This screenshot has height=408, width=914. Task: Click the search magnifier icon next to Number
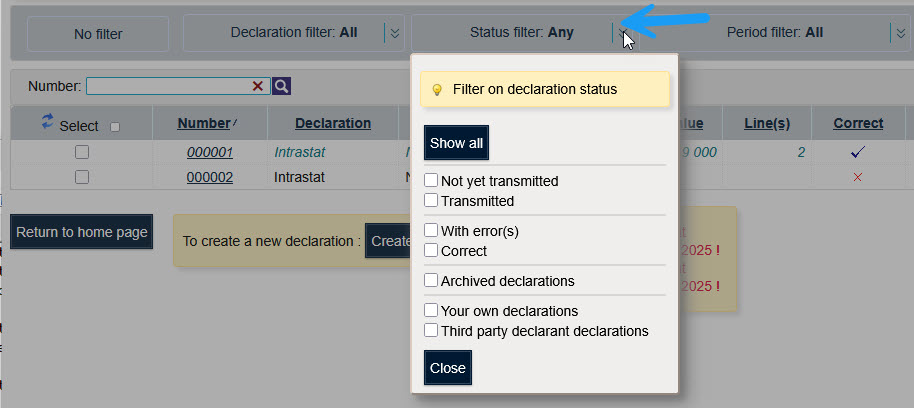[x=282, y=87]
